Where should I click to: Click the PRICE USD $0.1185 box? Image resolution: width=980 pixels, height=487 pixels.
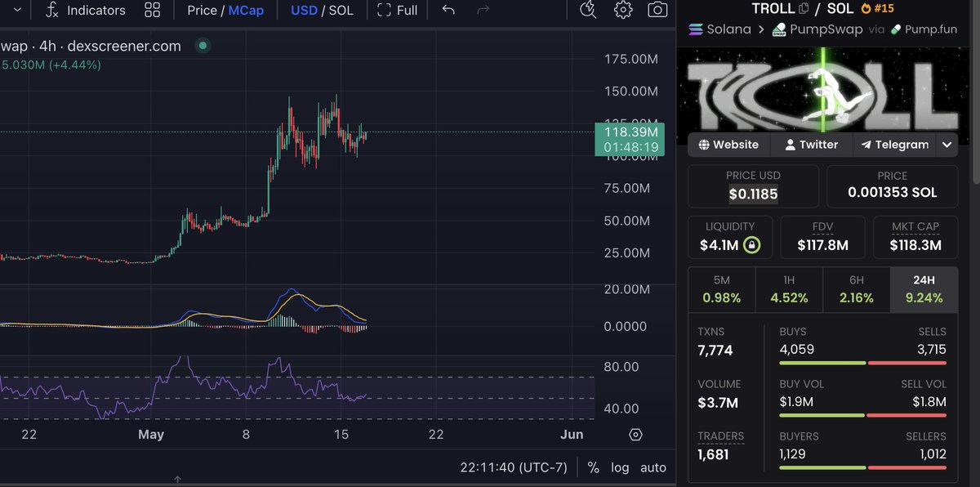tap(753, 186)
